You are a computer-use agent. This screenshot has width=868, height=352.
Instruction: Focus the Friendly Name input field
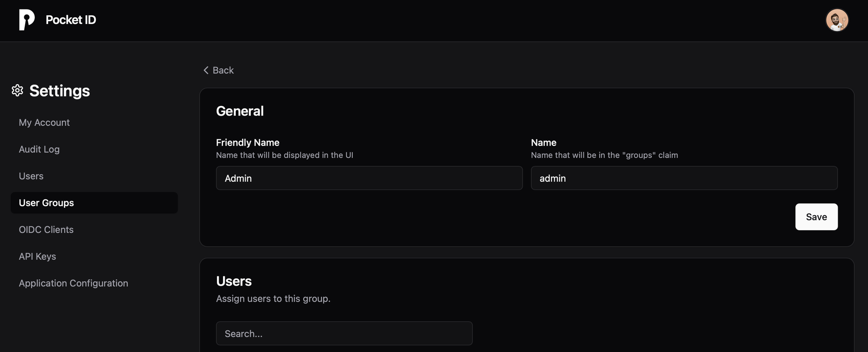[369, 178]
